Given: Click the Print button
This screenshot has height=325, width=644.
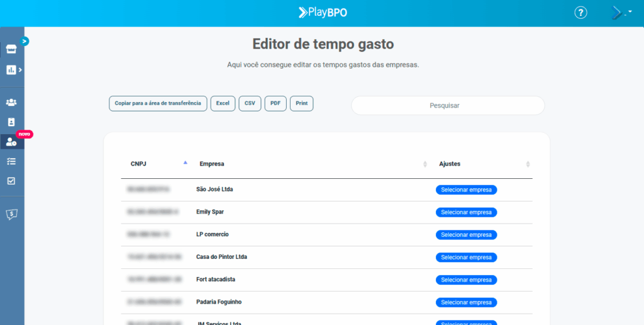Looking at the screenshot, I should coord(301,103).
